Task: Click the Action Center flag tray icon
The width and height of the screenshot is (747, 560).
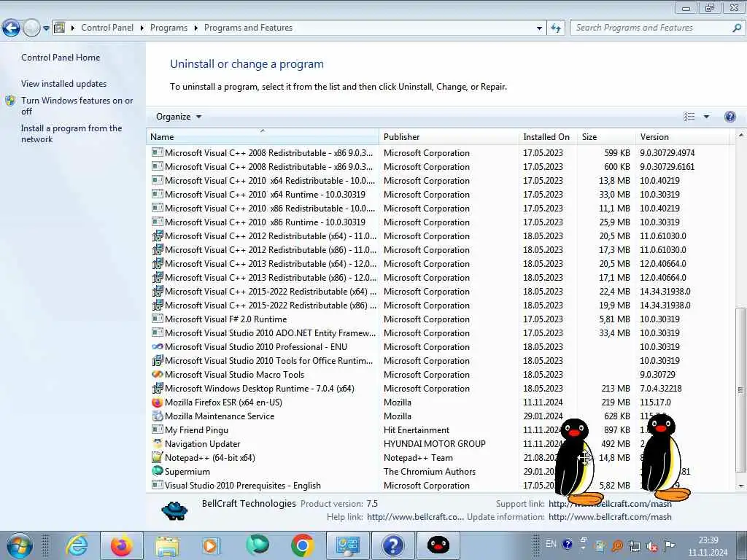Action: (669, 546)
